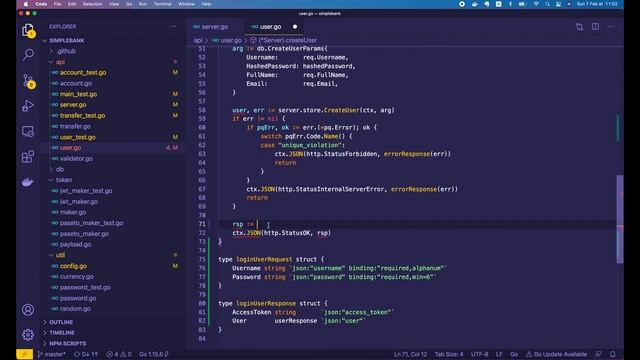The height and width of the screenshot is (360, 640).
Task: Open macOS Control Center icon
Action: point(558,4)
